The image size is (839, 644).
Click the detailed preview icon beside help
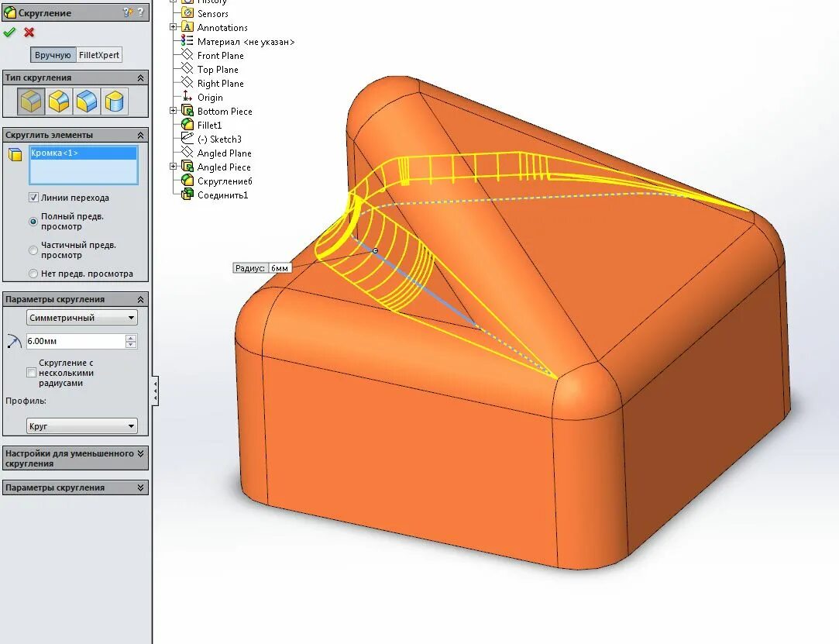[128, 12]
